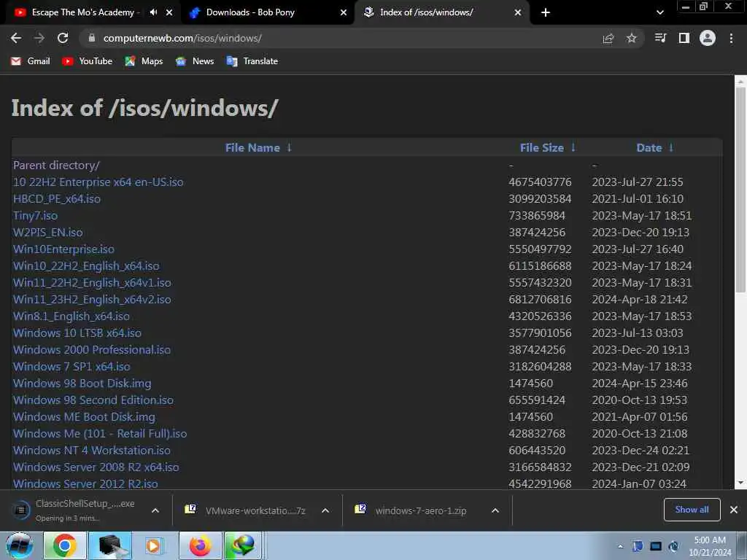
Task: Click Windows Server 2008 R2 x64.iso
Action: [96, 467]
